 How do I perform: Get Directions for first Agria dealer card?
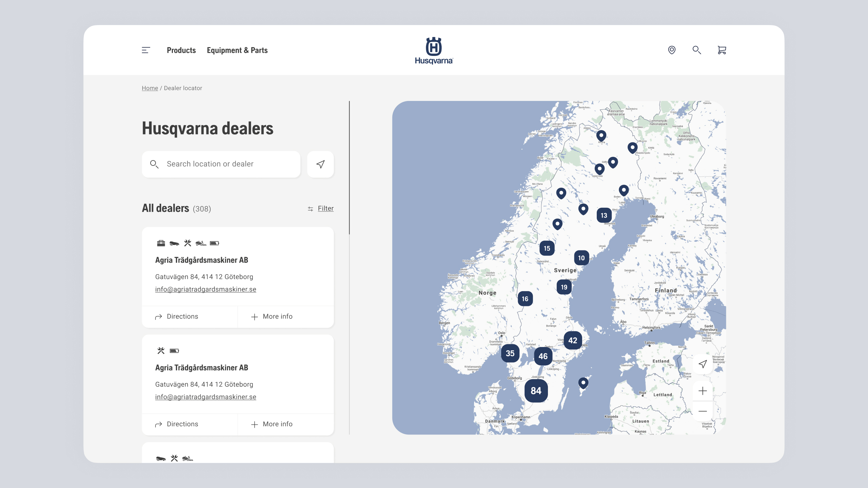pos(190,317)
